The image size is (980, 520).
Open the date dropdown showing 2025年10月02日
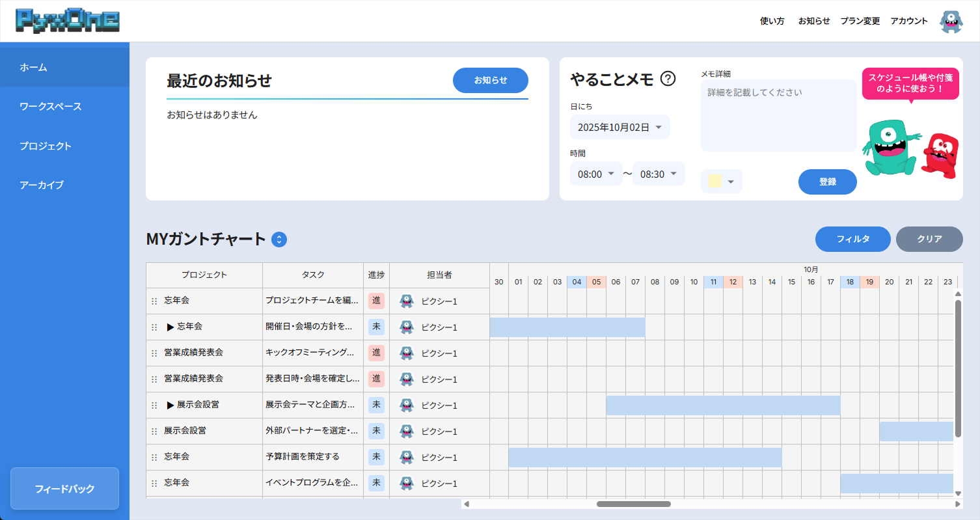[x=619, y=128]
